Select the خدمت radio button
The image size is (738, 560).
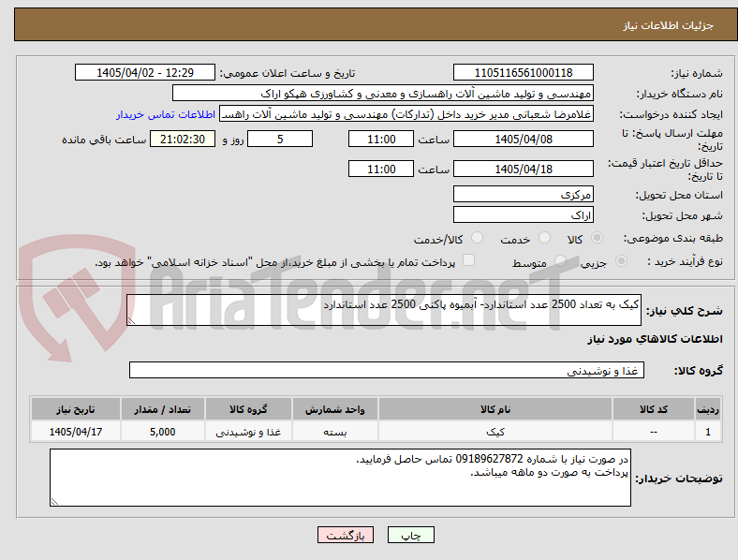coord(544,238)
